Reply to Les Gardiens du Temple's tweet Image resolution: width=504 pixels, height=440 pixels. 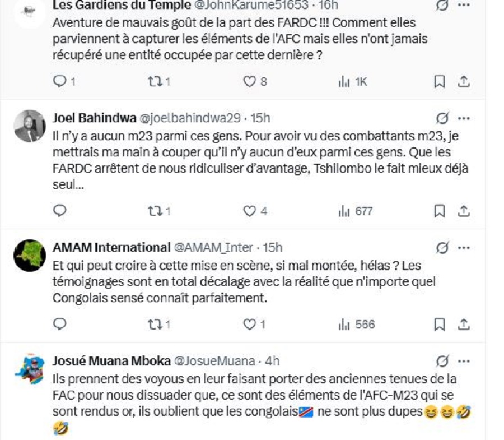click(59, 82)
